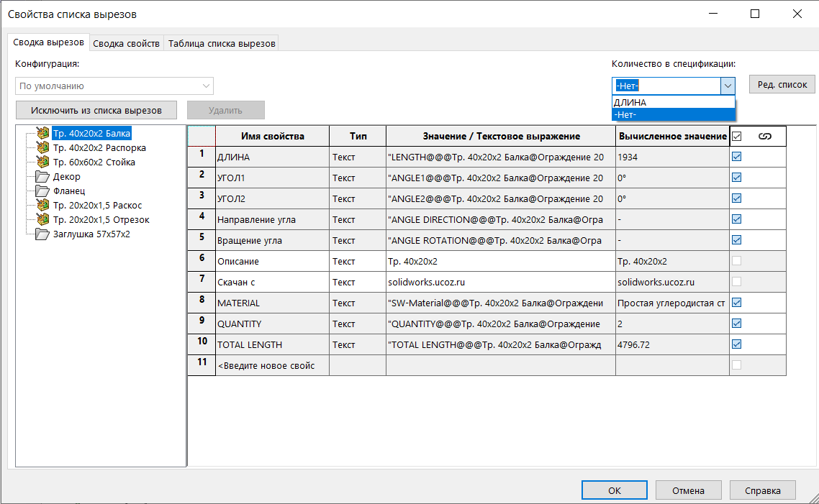This screenshot has width=819, height=504.
Task: Open the Конфигурация dropdown
Action: tap(114, 86)
